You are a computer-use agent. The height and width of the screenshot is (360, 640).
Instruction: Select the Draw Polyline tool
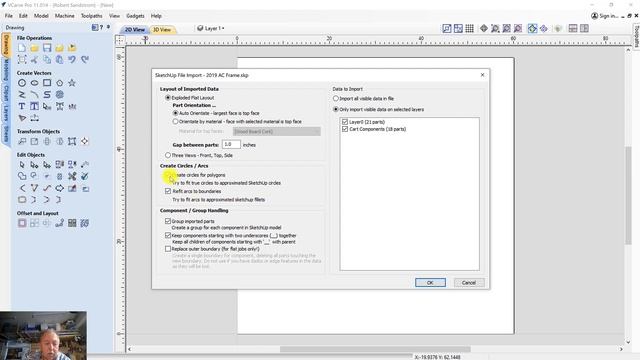pyautogui.click(x=22, y=95)
